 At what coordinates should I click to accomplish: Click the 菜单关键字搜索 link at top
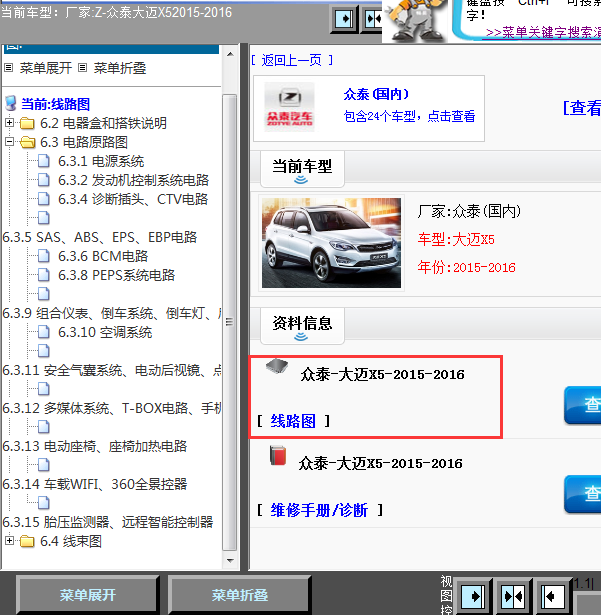pyautogui.click(x=543, y=32)
